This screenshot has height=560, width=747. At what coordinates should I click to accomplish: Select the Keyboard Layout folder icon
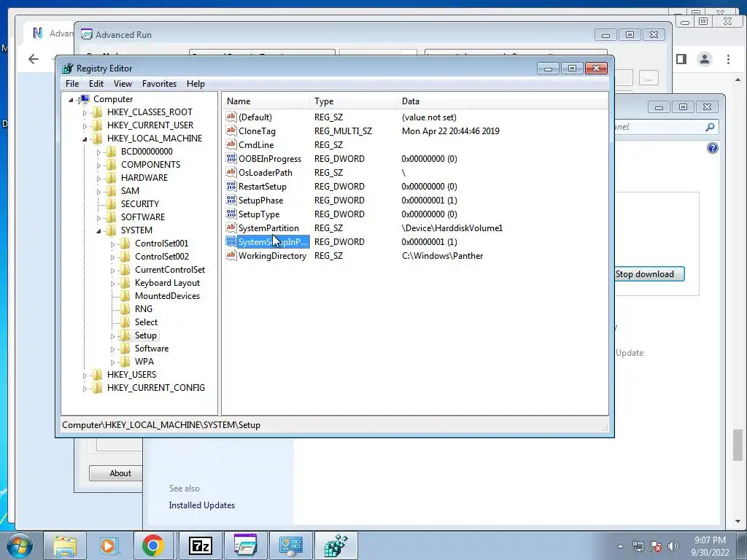tap(125, 283)
